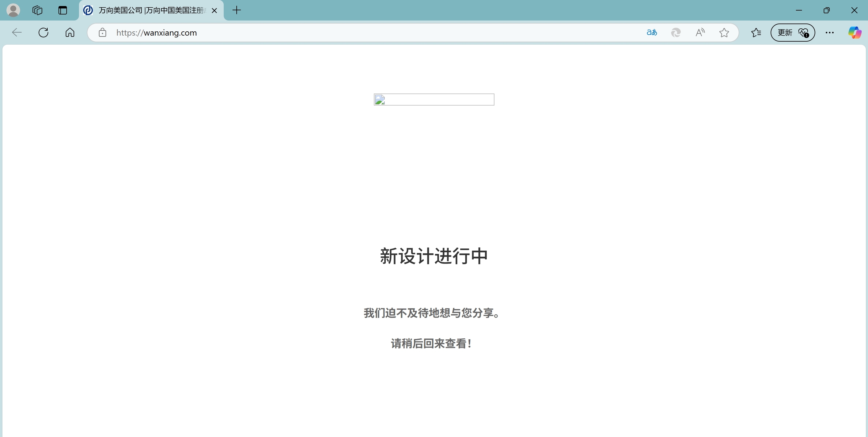868x437 pixels.
Task: Click the heading 新设计进行中
Action: [x=434, y=256]
